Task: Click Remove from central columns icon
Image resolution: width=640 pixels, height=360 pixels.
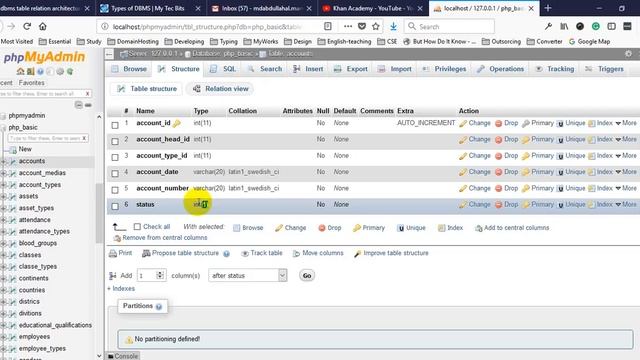Action: coord(117,238)
